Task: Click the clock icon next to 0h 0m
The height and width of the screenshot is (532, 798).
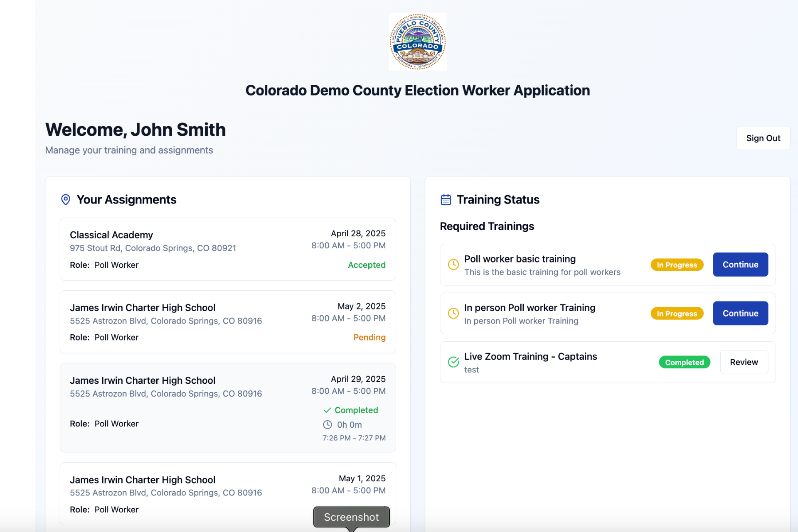Action: click(x=328, y=424)
